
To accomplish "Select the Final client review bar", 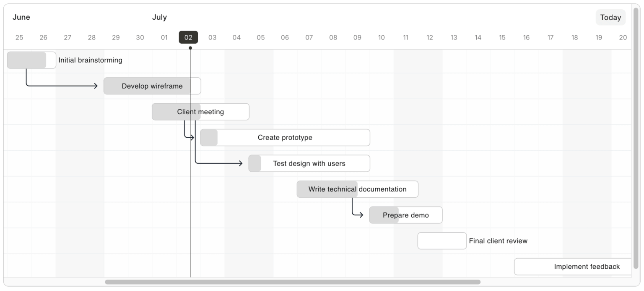I will pos(442,241).
